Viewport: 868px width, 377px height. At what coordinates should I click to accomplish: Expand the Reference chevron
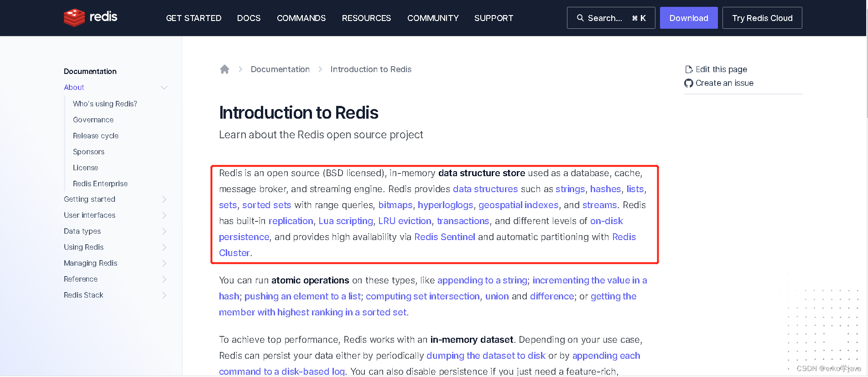point(164,279)
